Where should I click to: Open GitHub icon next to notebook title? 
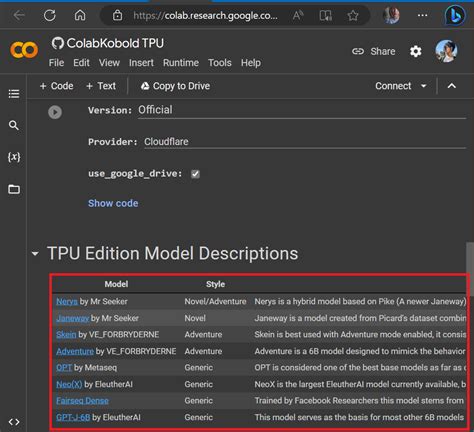58,43
